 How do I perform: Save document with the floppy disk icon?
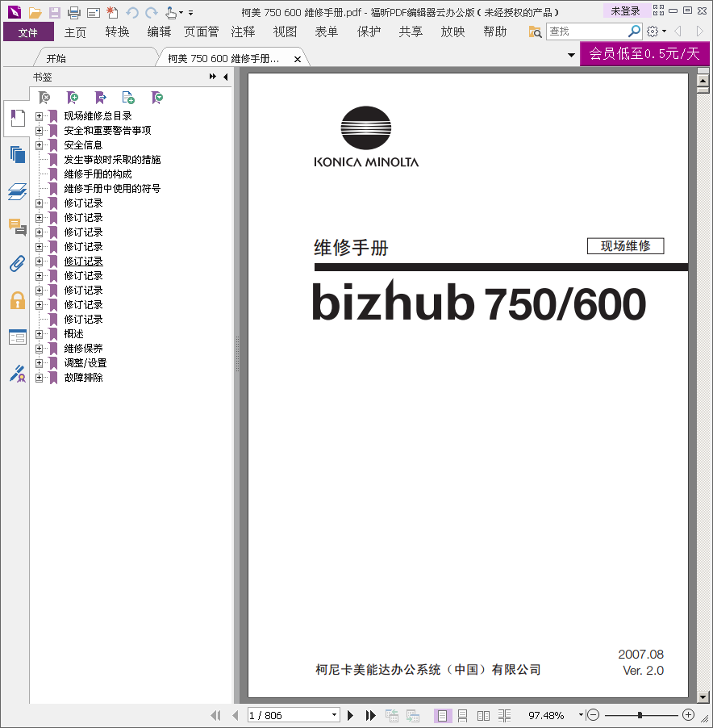(54, 13)
